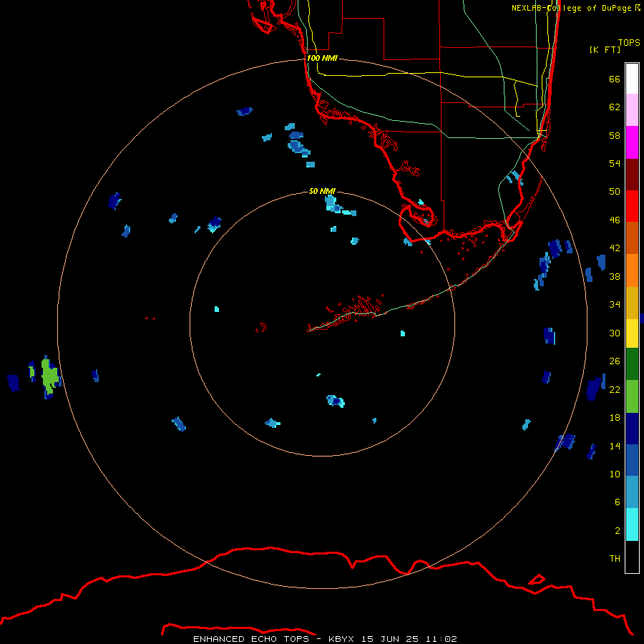Click the '50 NMI' range ring label

(322, 191)
